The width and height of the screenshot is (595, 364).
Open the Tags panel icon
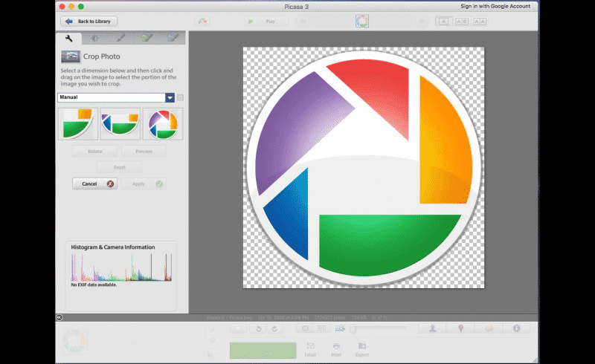[x=489, y=328]
